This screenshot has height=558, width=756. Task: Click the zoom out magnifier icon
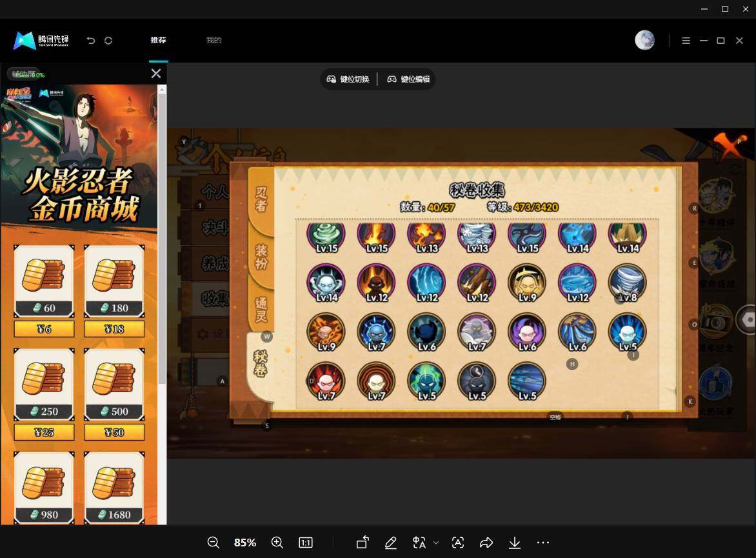coord(213,543)
